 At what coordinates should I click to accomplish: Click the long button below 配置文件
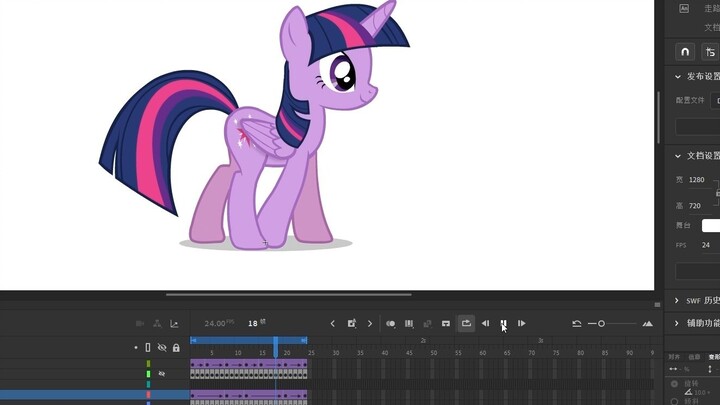click(x=698, y=126)
